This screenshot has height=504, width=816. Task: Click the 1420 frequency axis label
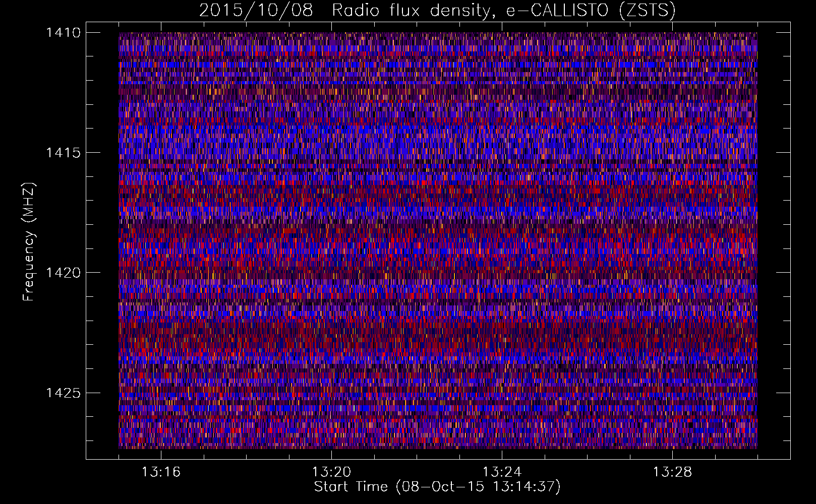tap(63, 273)
